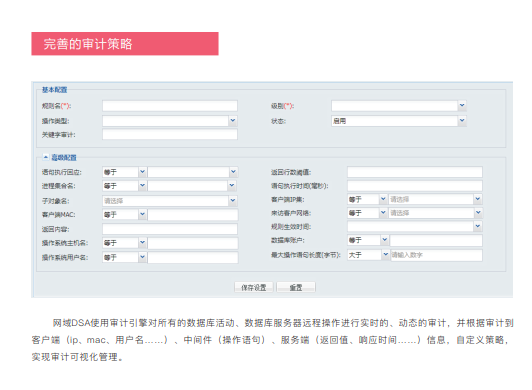This screenshot has height=390, width=532.
Task: Click the 返回行数阈值 input field
Action: (x=415, y=172)
